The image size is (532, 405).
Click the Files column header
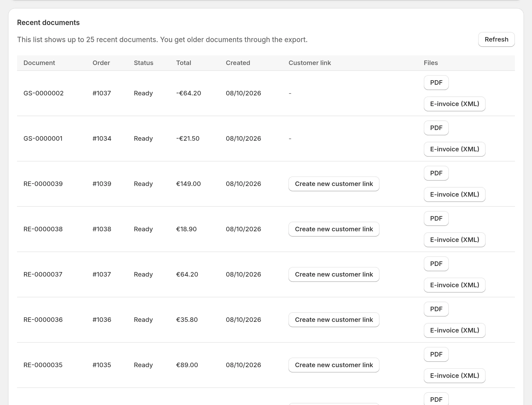click(x=431, y=63)
